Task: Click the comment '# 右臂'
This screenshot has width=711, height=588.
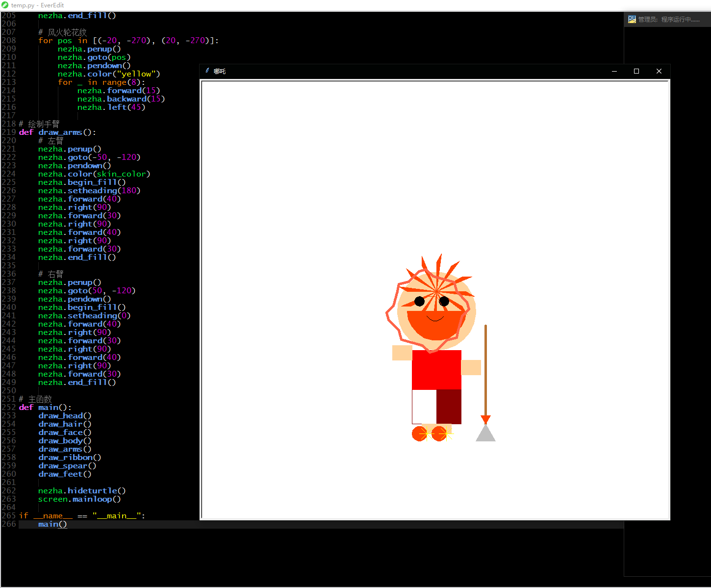Action: click(51, 274)
